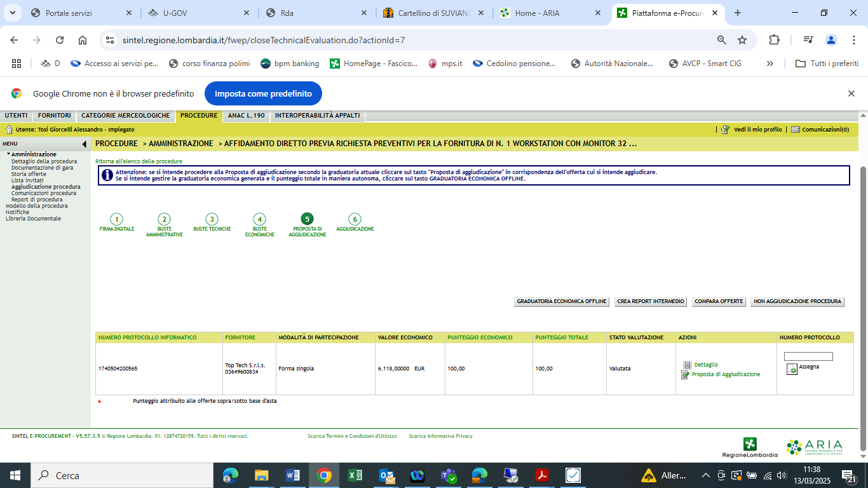Click CREA REPORT INTERMEDIO button
Screen dimensions: 868x488
(x=651, y=302)
